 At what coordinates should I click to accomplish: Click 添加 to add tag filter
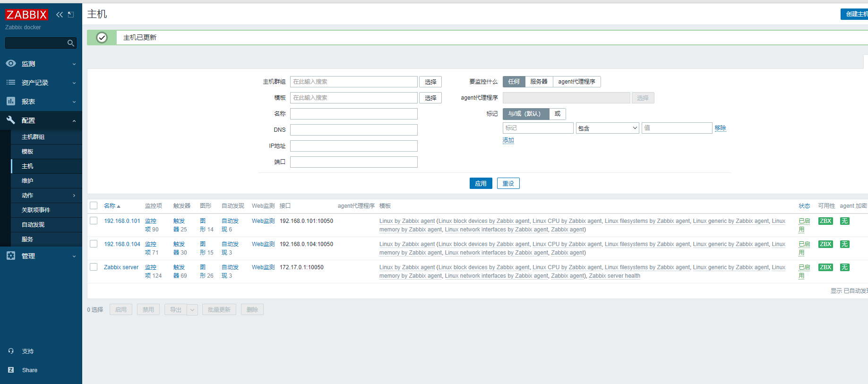click(508, 140)
